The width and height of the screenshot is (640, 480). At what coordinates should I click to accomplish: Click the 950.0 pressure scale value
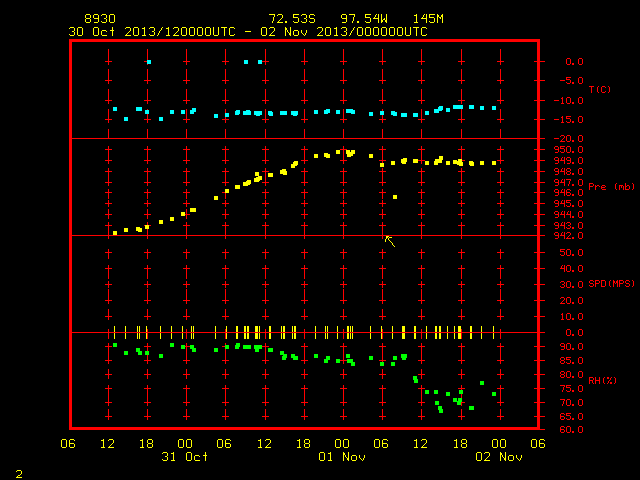point(568,150)
